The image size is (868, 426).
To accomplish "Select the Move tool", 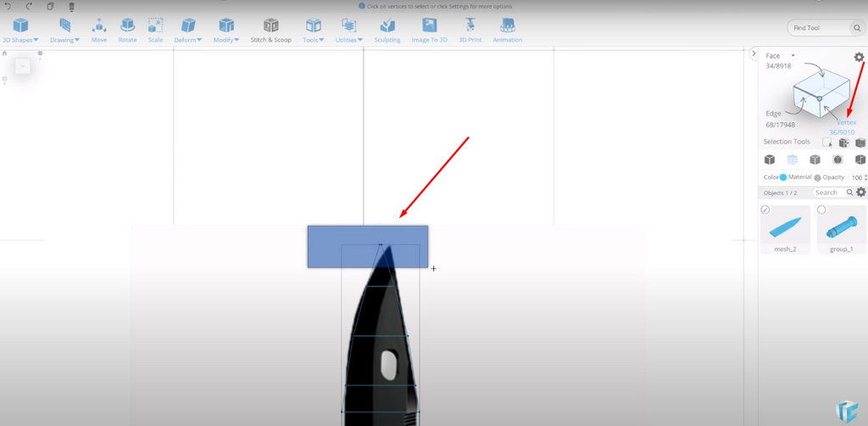I will pos(99,31).
